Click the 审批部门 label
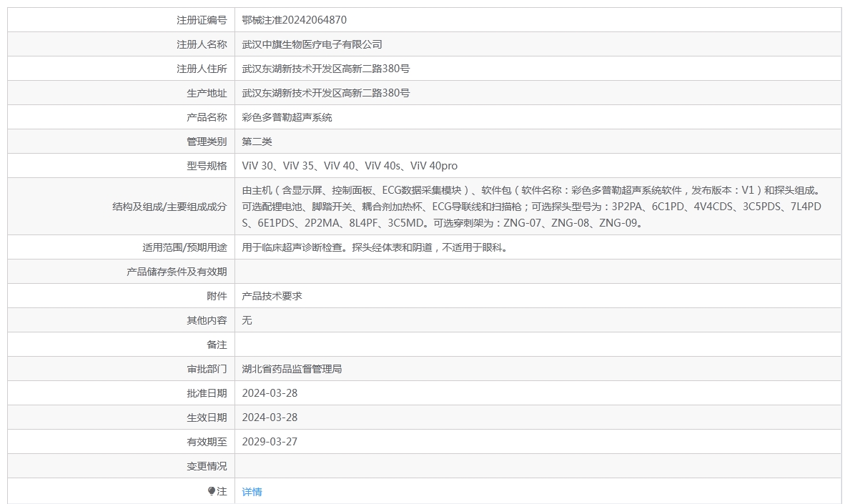The image size is (850, 504). point(207,369)
